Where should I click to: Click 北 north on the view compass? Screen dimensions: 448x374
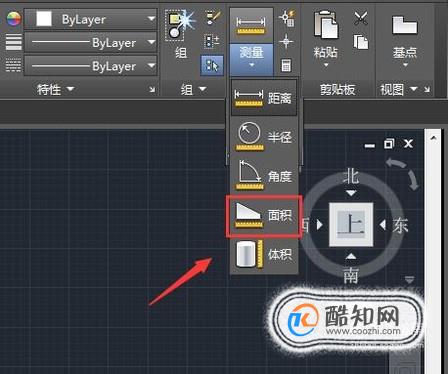(x=351, y=176)
